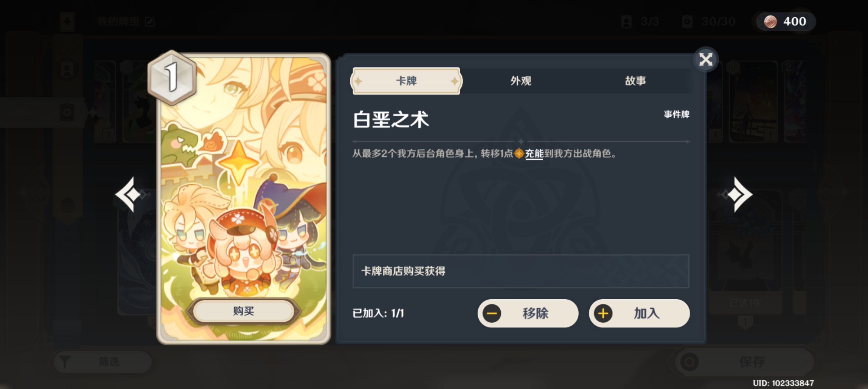Click the edit icon beside 我的牌组

(x=150, y=22)
